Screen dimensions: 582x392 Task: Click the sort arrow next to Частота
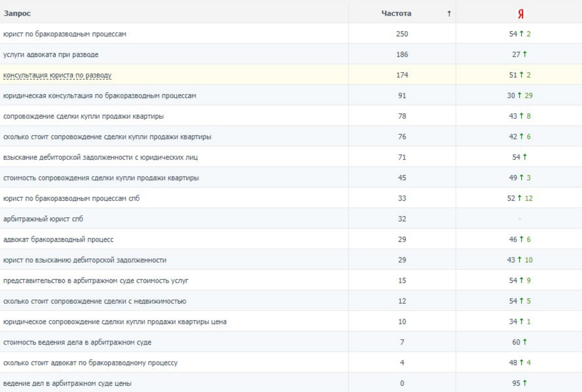tap(449, 13)
